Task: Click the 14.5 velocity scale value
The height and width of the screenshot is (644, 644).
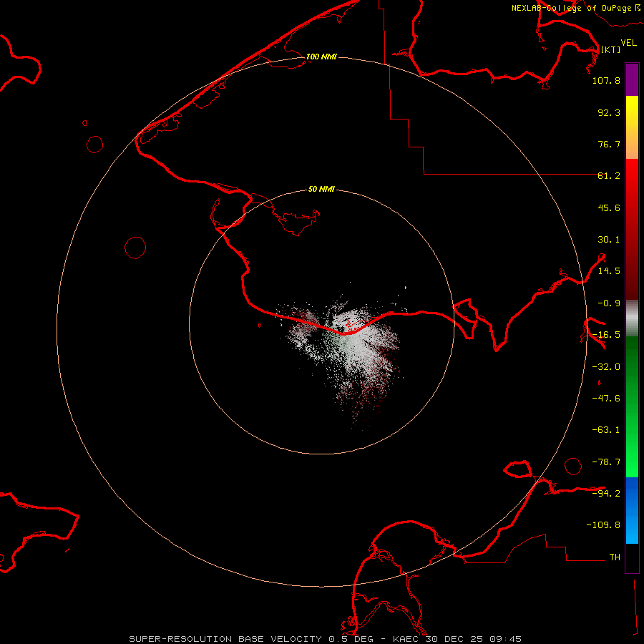Action: tap(609, 271)
